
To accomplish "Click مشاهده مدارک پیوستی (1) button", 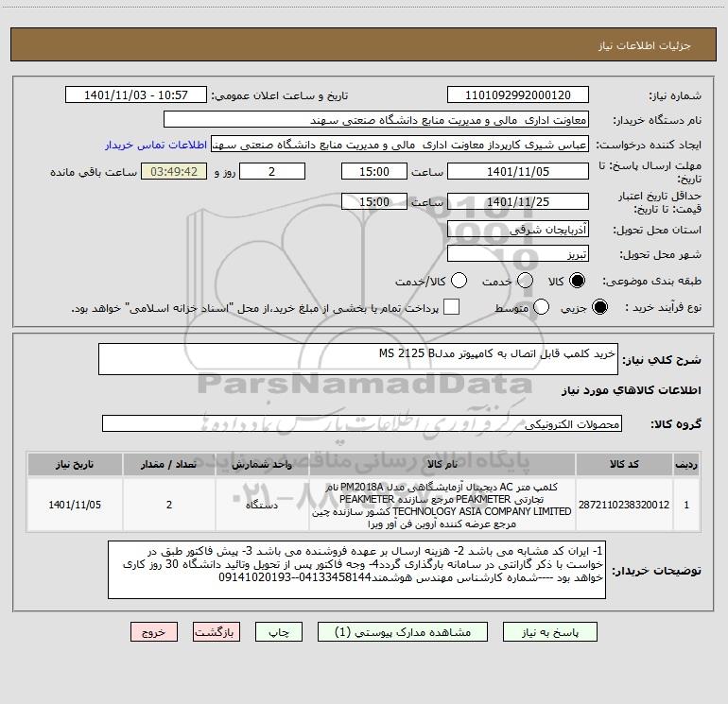I will (403, 632).
